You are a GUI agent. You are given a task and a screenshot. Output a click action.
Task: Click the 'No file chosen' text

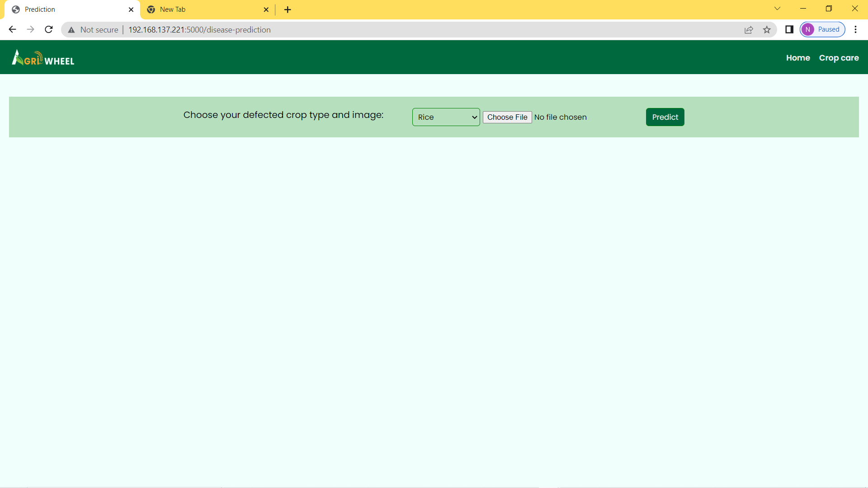(x=561, y=117)
